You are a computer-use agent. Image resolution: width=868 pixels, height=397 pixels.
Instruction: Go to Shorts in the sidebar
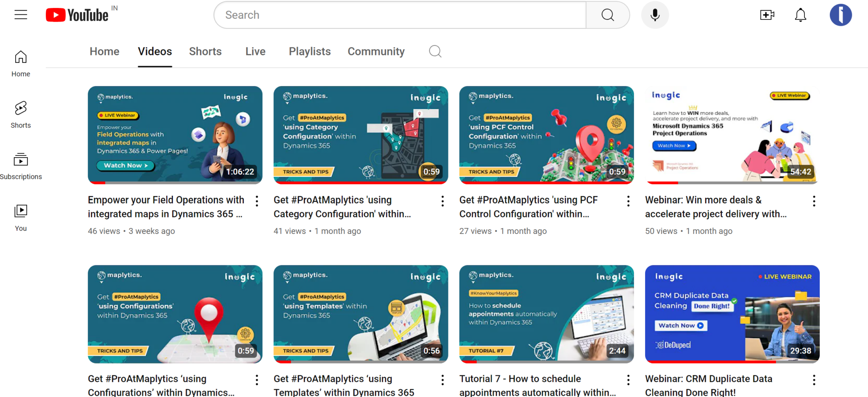pyautogui.click(x=20, y=114)
